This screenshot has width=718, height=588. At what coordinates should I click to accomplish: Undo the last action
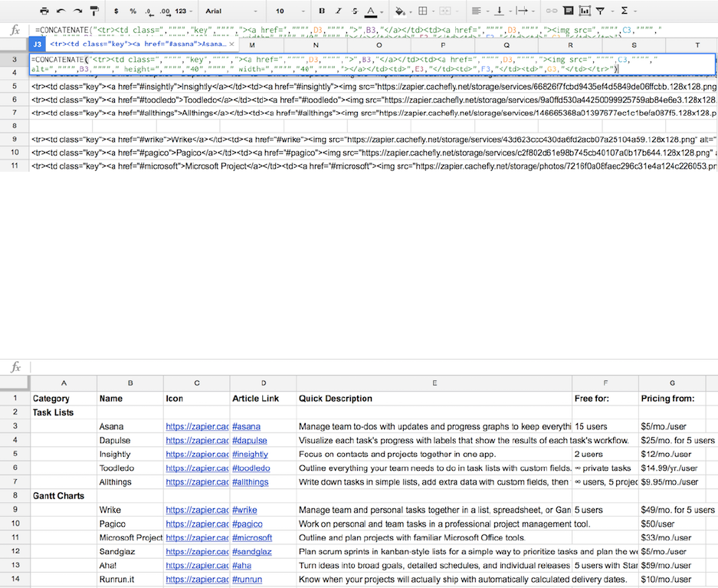[61, 11]
